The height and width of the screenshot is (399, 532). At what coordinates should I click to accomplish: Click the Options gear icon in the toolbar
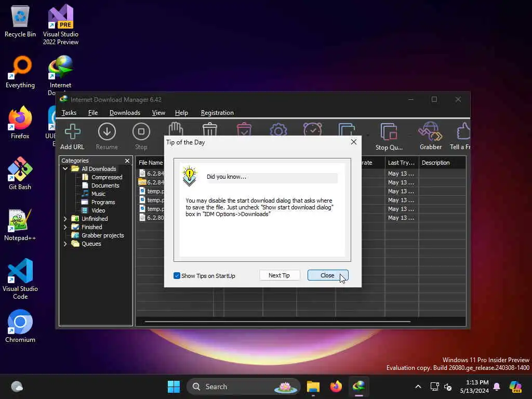pos(278,129)
